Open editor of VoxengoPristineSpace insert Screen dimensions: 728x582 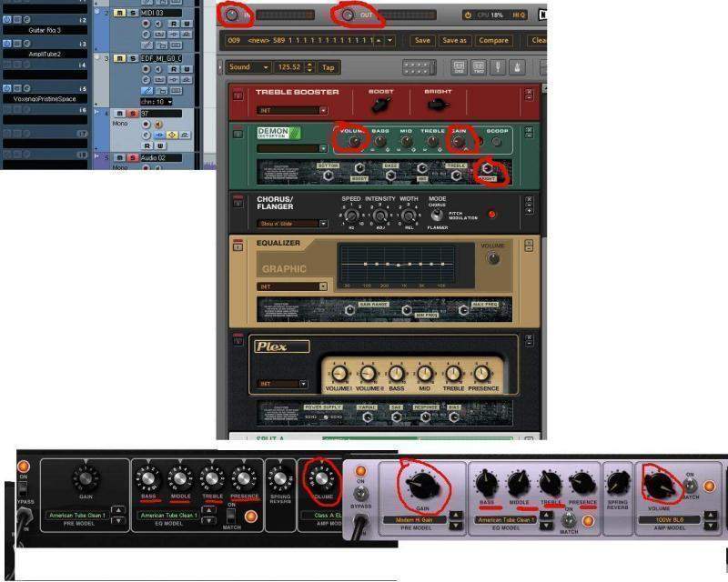tap(27, 88)
